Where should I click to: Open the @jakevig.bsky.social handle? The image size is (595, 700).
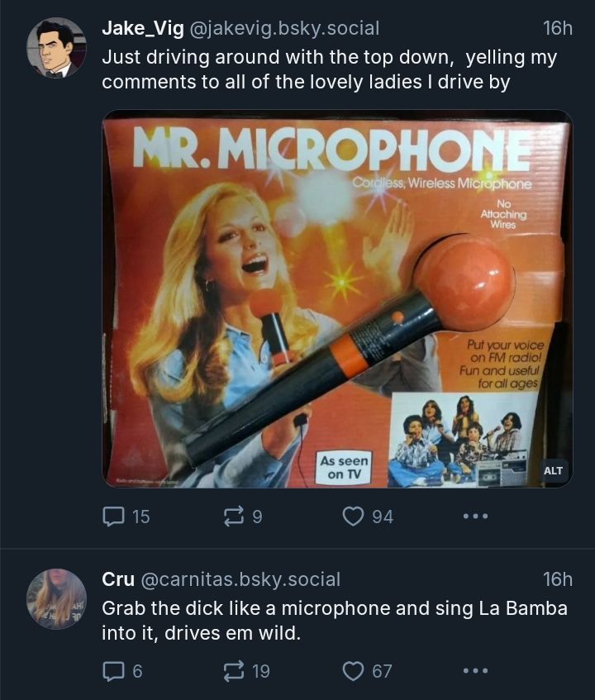[285, 27]
